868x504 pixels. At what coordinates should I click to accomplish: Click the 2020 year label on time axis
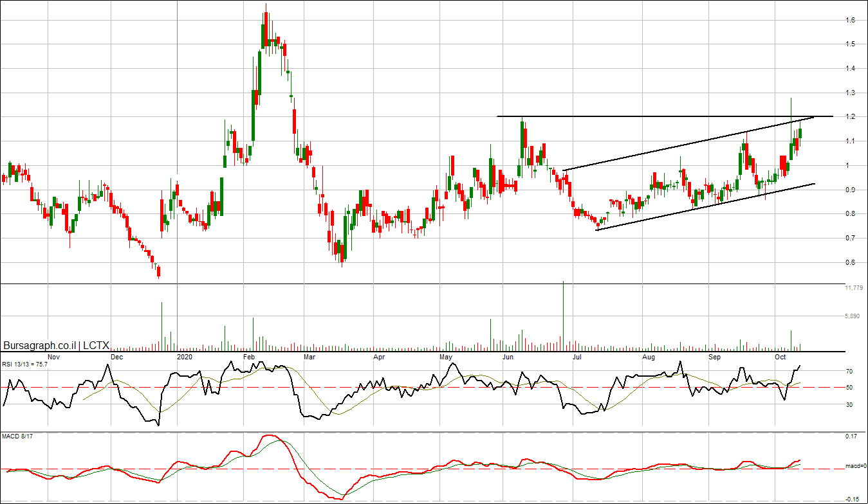click(x=185, y=356)
